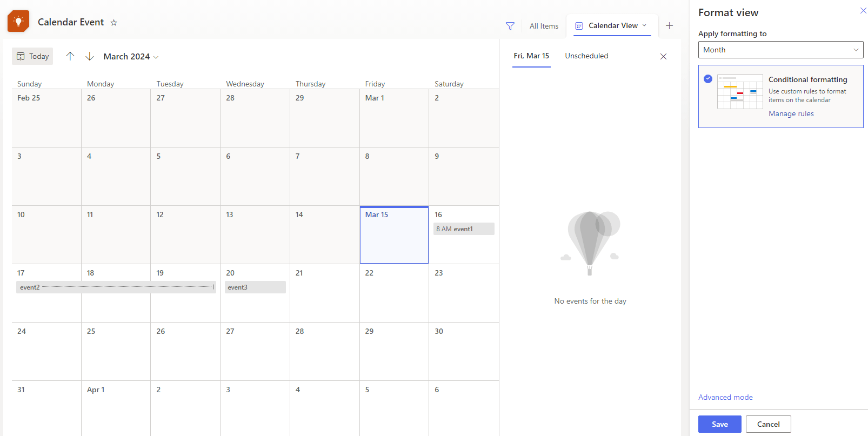Open the Apply formatting to Month dropdown
Image resolution: width=868 pixels, height=436 pixels.
[780, 50]
